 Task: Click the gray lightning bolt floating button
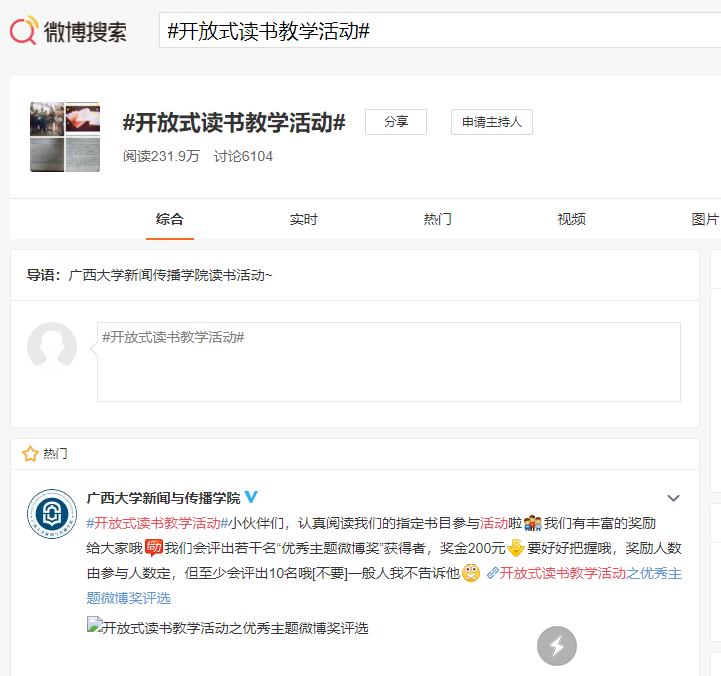tap(557, 646)
